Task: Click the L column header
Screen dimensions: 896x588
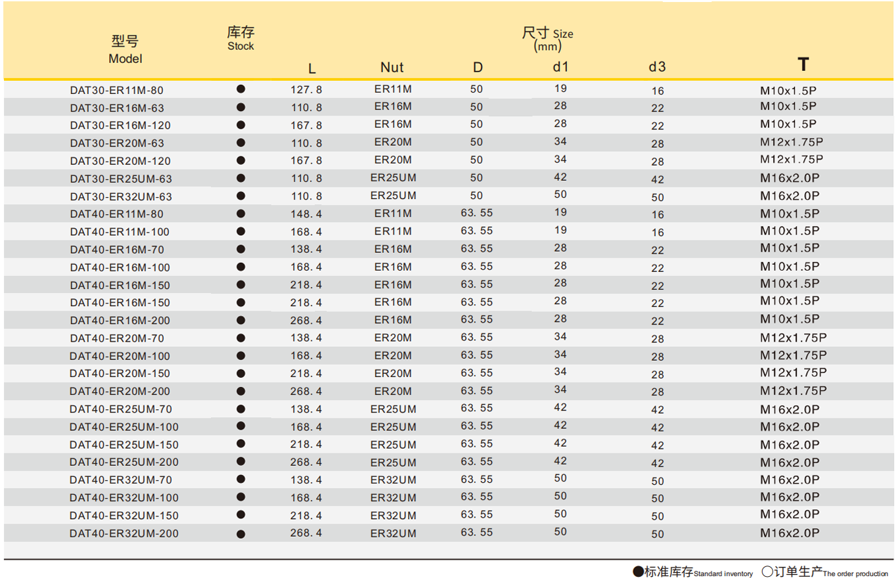Action: 312,68
